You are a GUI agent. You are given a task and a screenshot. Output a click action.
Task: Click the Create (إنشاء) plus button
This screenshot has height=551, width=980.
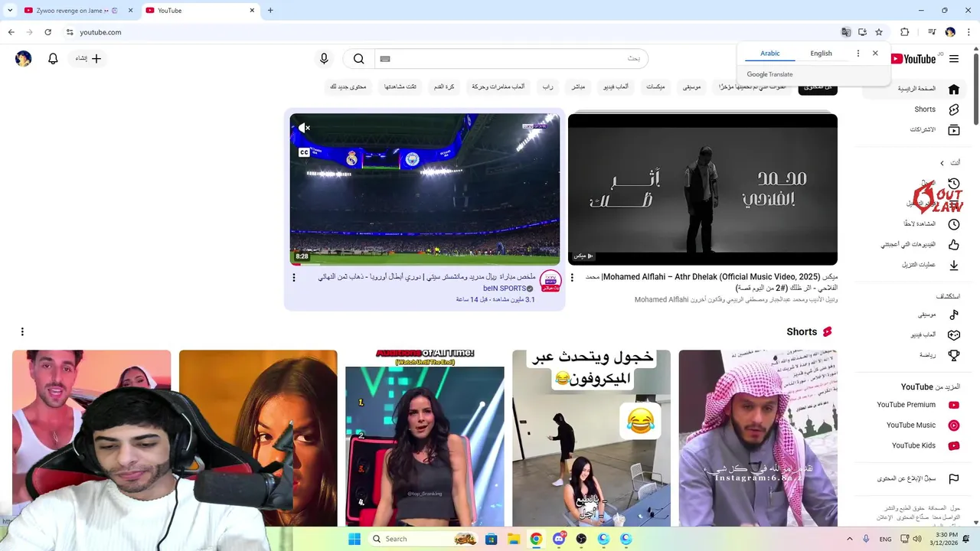(x=89, y=59)
